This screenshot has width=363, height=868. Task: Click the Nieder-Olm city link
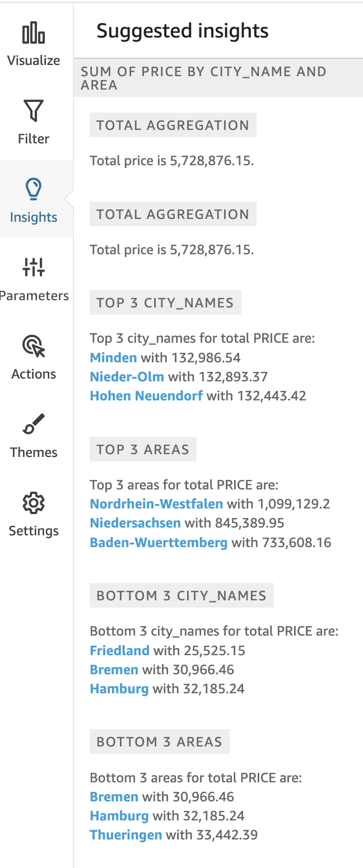tap(127, 376)
